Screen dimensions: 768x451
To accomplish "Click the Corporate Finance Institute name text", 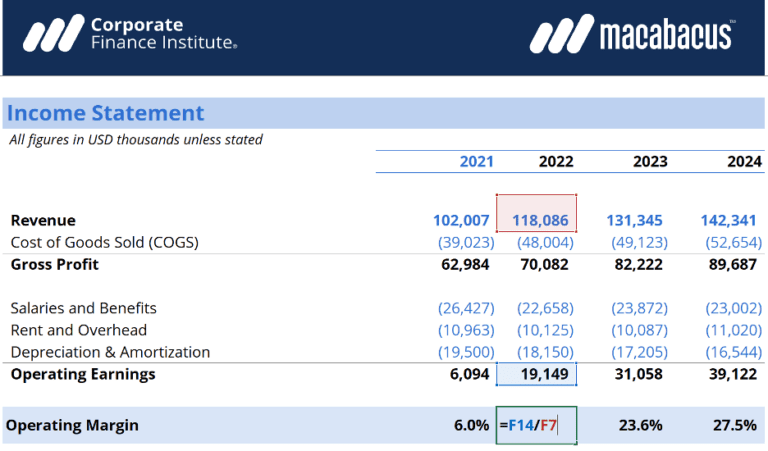I will (163, 34).
